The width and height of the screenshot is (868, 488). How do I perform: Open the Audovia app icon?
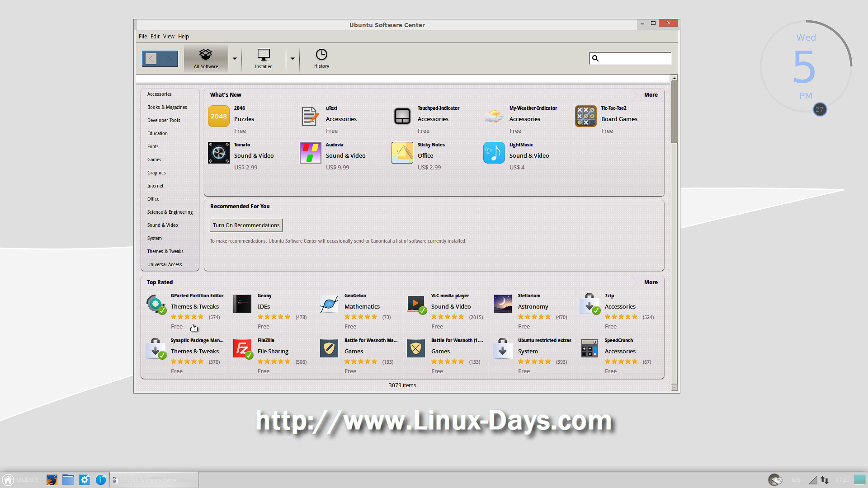[x=311, y=153]
